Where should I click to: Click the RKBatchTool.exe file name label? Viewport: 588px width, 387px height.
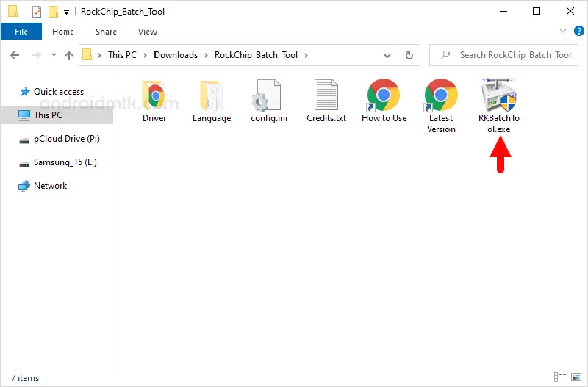(499, 123)
